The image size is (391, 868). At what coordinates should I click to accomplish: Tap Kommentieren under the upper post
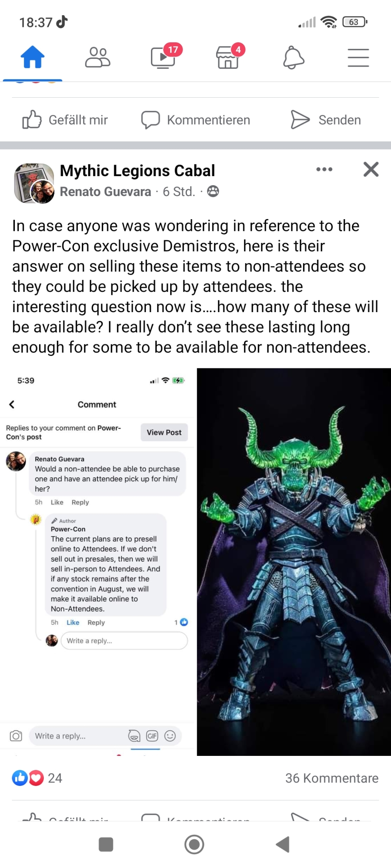[195, 120]
